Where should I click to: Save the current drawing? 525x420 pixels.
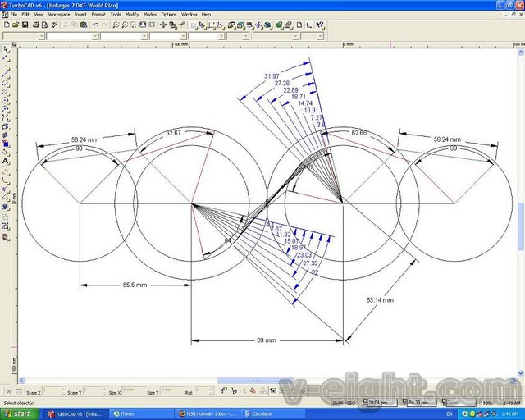(x=25, y=25)
